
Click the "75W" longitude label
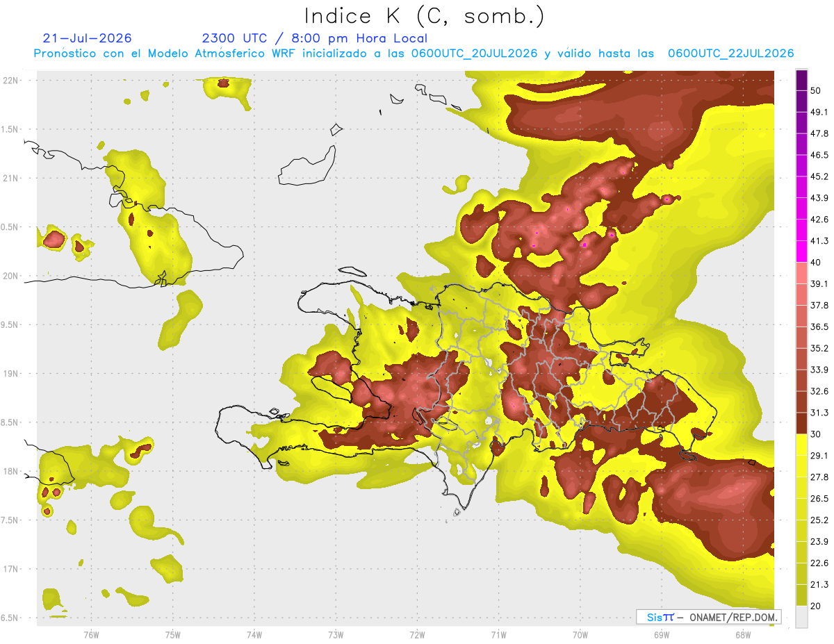click(173, 634)
